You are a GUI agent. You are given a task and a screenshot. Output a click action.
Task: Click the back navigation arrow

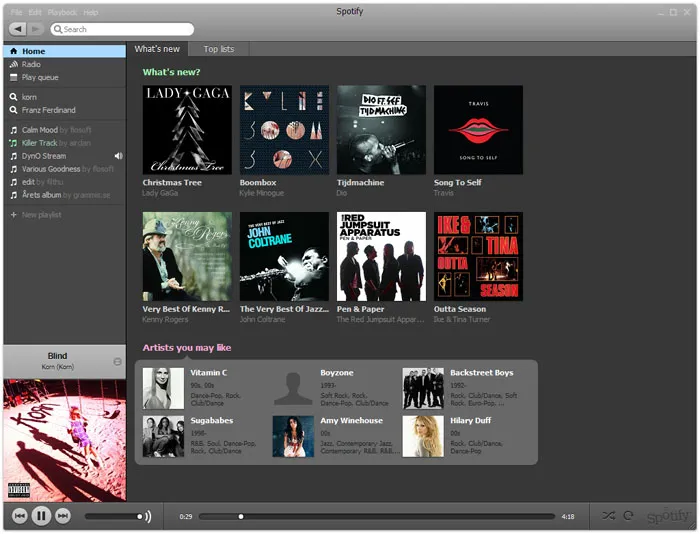pos(20,29)
